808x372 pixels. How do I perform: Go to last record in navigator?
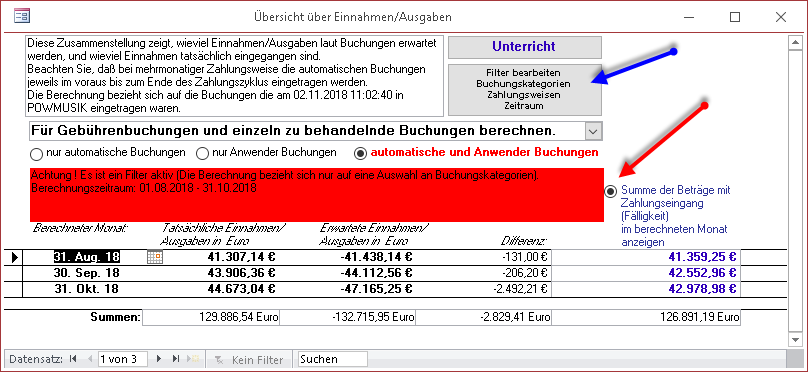176,359
